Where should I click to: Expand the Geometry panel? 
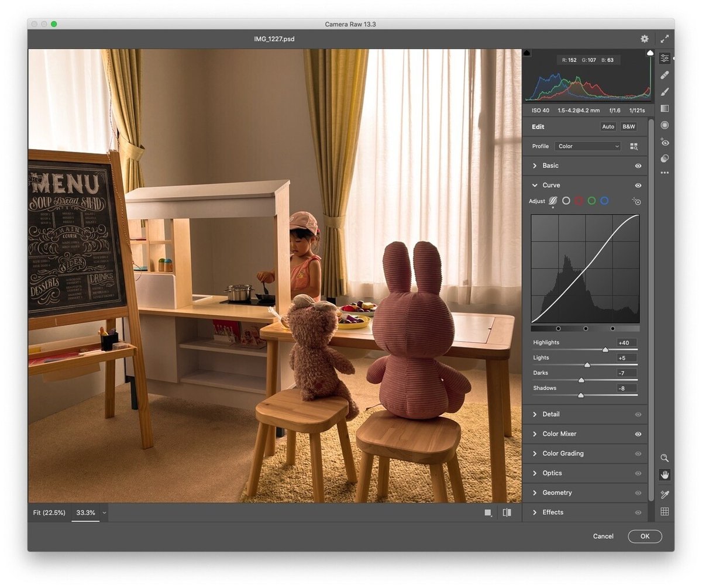tap(534, 493)
